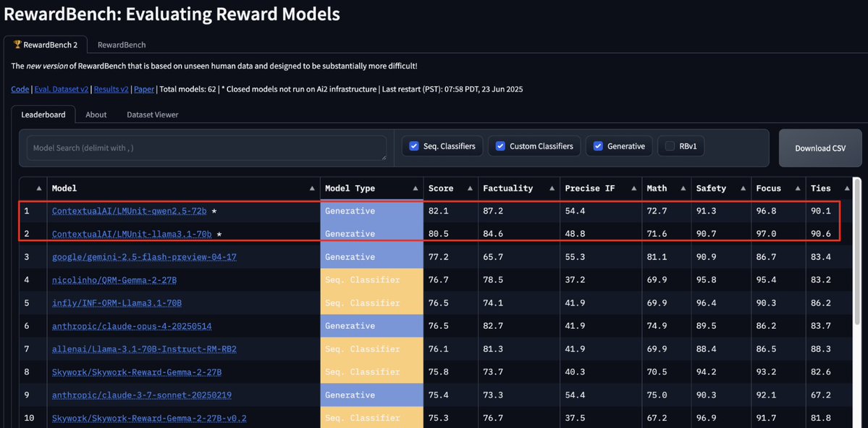
Task: Select Ties value 67.2 for claude-3-7-sonnet
Action: coord(820,395)
